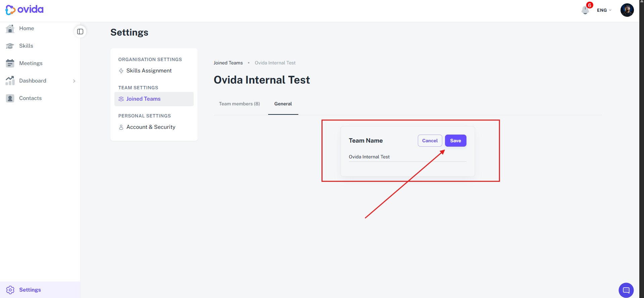The height and width of the screenshot is (298, 644).
Task: Open Joined Teams in team settings
Action: tap(154, 99)
